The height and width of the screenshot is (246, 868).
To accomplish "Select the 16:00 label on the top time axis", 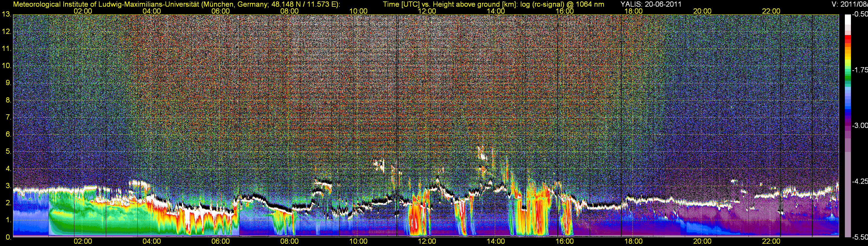I will point(564,11).
